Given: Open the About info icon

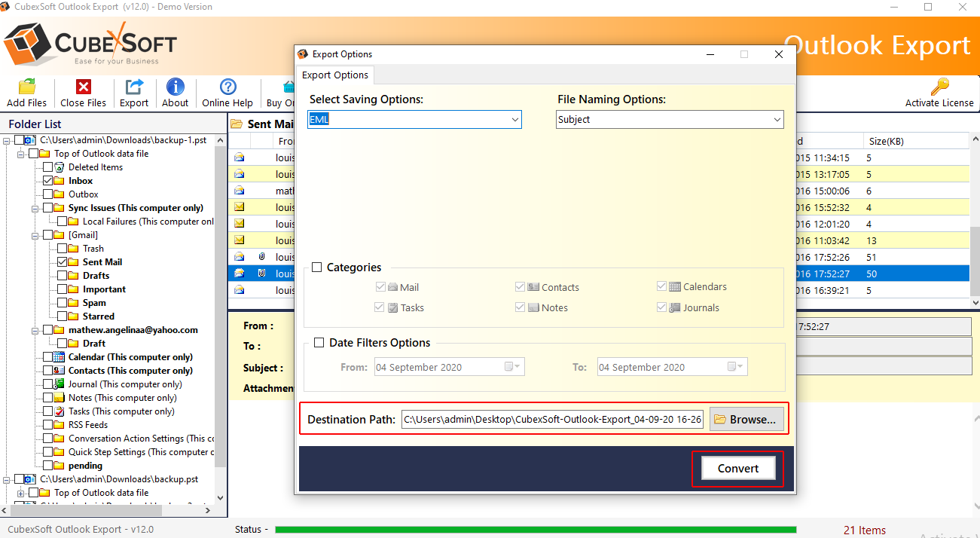Looking at the screenshot, I should pyautogui.click(x=175, y=87).
